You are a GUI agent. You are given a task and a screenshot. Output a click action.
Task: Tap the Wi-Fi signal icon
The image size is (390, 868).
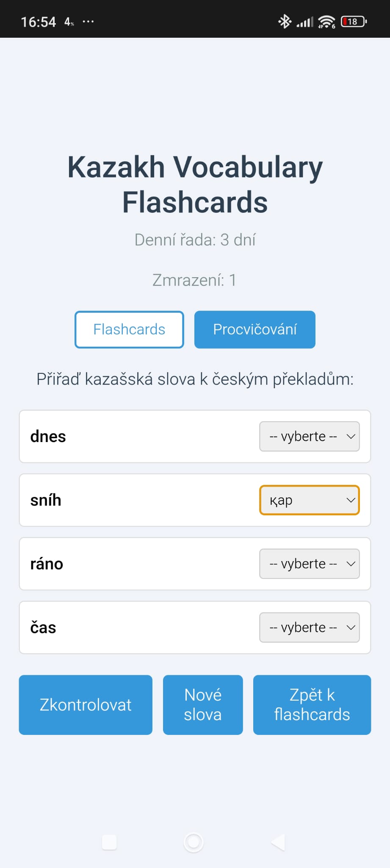[x=326, y=22]
